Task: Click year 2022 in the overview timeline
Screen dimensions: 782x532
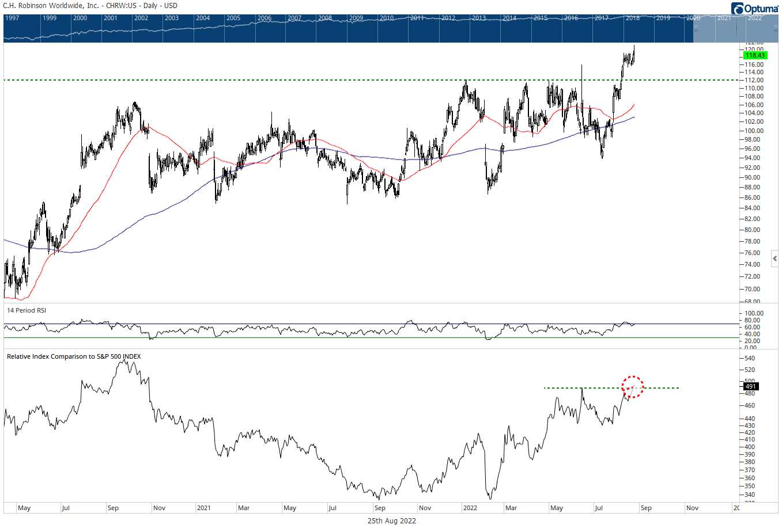Action: [x=755, y=18]
